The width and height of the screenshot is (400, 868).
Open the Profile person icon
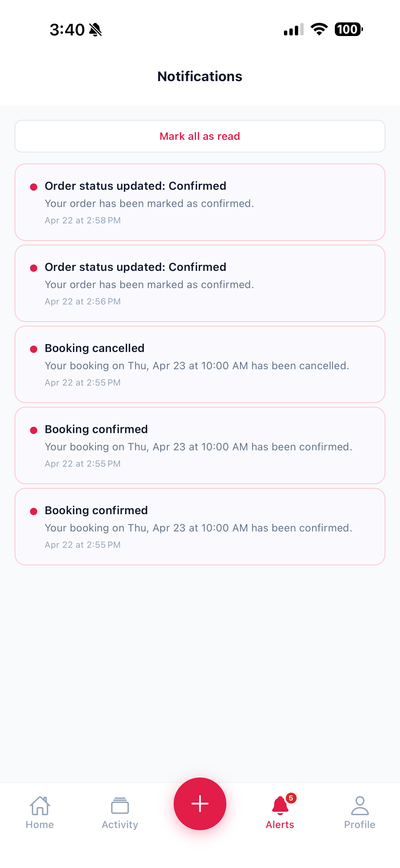point(359,805)
